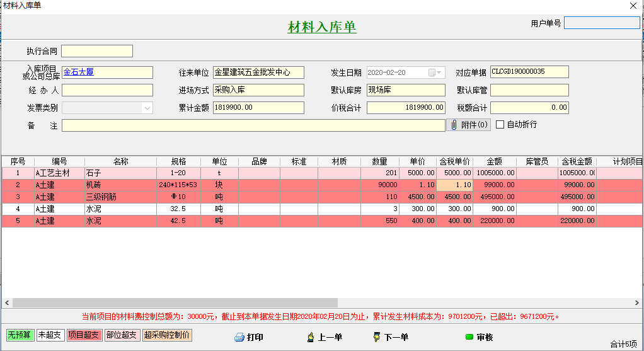Close the 材料入库单 window
Viewport: 644px width, 351px height.
click(633, 6)
